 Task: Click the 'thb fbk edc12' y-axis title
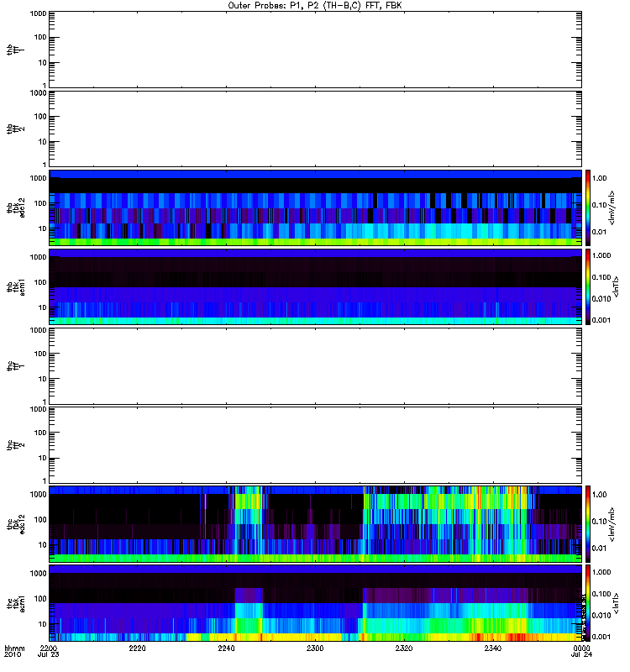[x=15, y=207]
